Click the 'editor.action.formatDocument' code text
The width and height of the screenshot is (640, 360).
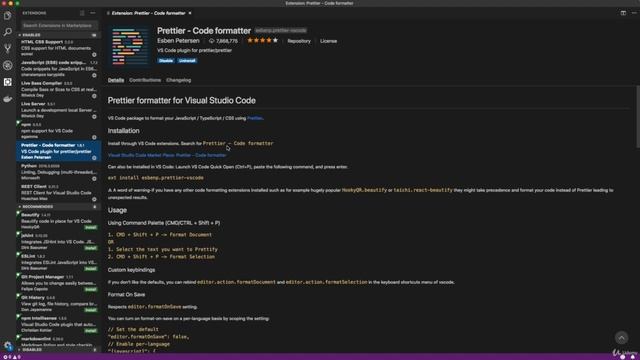coord(236,282)
